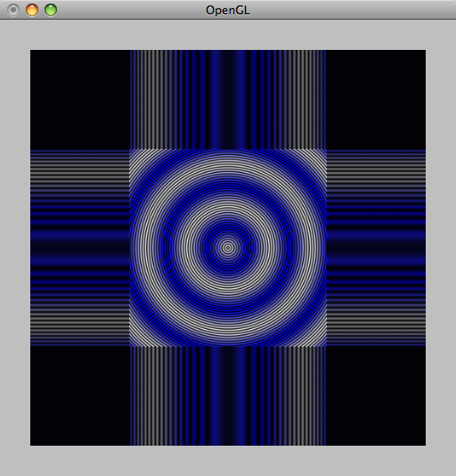Minimize the OpenGL window with orange button

coord(32,10)
